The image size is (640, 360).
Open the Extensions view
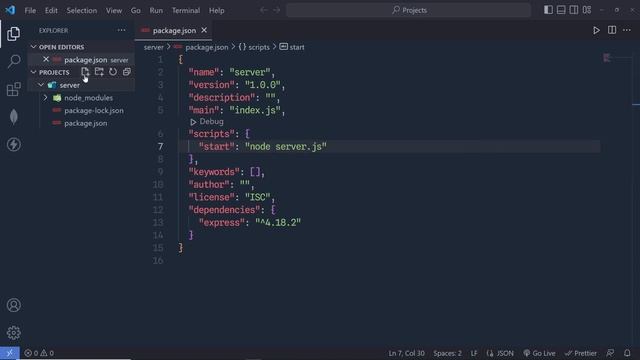pos(13,89)
